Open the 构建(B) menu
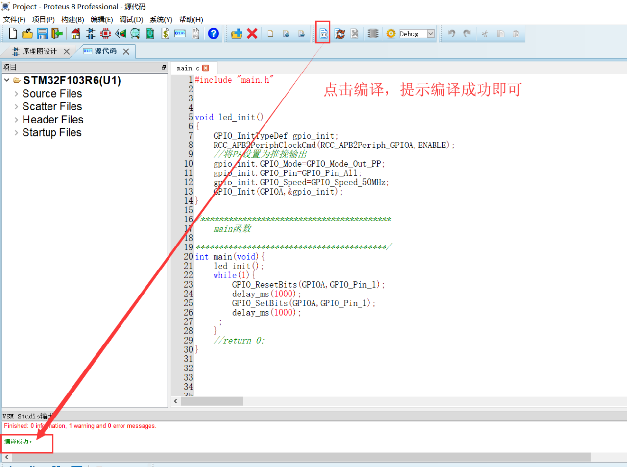Image resolution: width=628 pixels, height=468 pixels. pyautogui.click(x=72, y=19)
